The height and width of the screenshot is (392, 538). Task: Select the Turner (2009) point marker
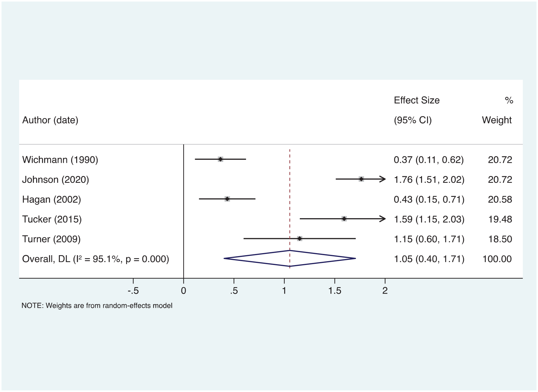pyautogui.click(x=299, y=238)
